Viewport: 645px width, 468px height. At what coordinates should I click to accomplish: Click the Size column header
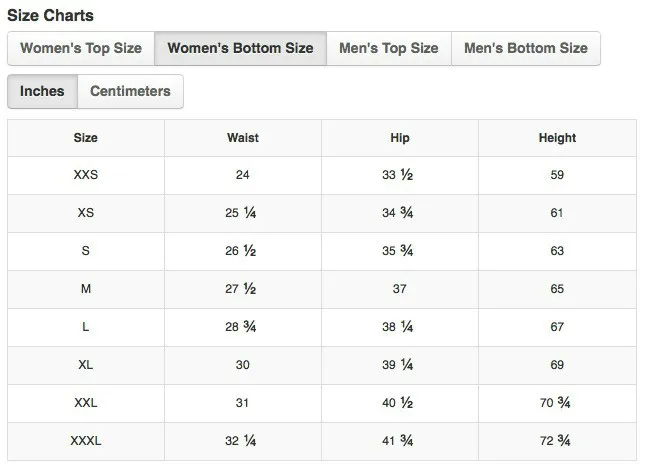(86, 138)
